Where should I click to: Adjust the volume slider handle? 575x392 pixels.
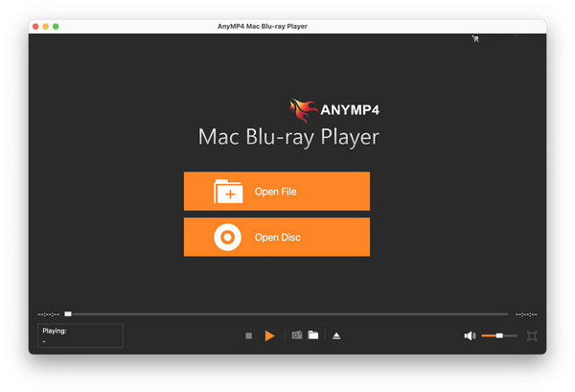[x=499, y=335]
